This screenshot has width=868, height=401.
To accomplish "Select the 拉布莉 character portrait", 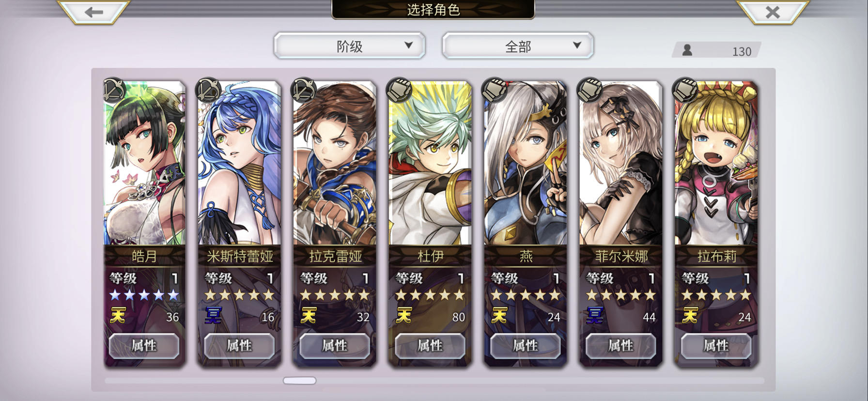I will pyautogui.click(x=716, y=164).
